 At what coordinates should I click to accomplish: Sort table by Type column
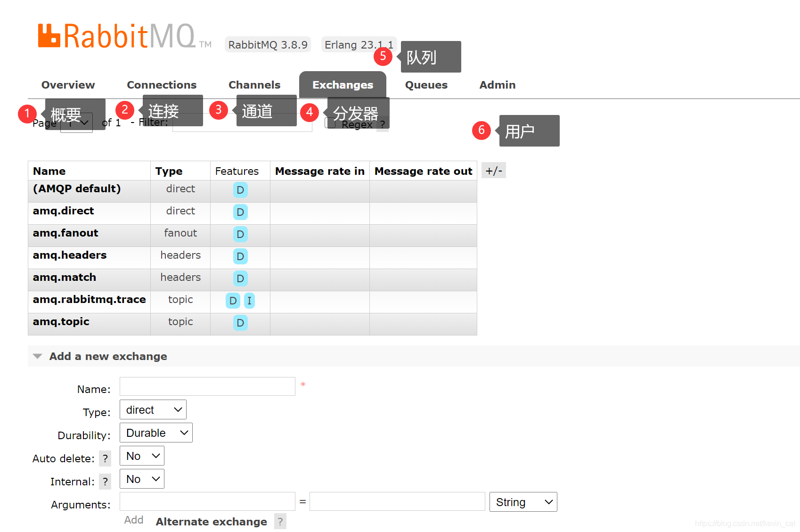(x=169, y=171)
